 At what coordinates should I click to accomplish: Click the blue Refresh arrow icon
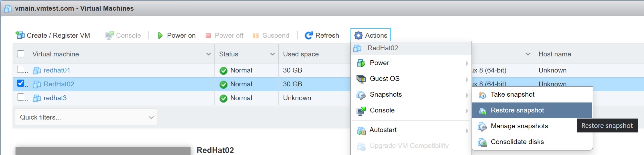(x=308, y=35)
